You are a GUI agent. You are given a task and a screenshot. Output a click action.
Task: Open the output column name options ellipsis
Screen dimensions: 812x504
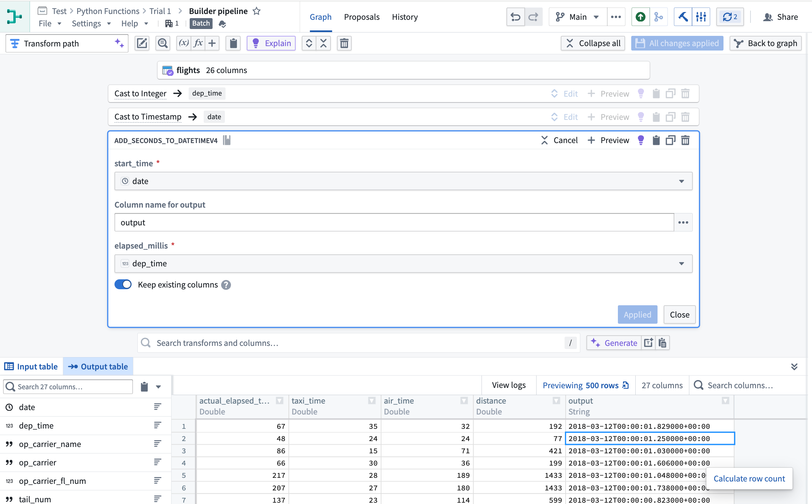[x=683, y=222]
